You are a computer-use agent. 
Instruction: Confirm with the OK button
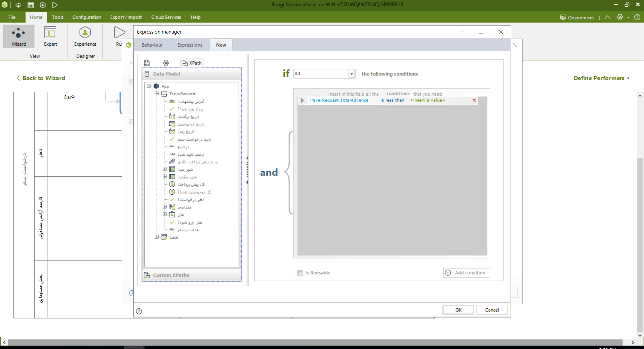point(458,310)
